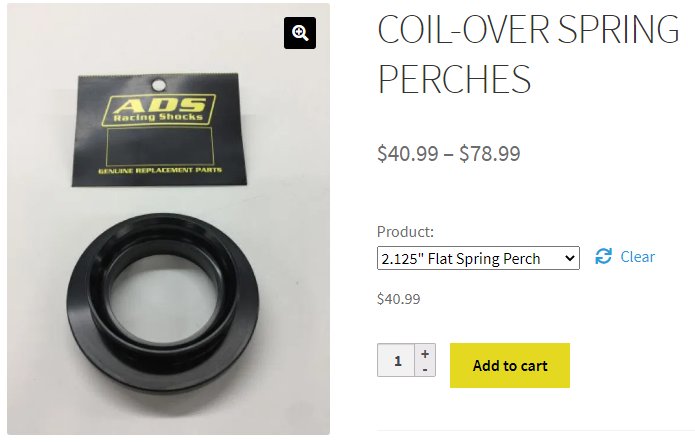This screenshot has width=695, height=445.
Task: Click the black spring perch ring in photo
Action: tap(162, 302)
